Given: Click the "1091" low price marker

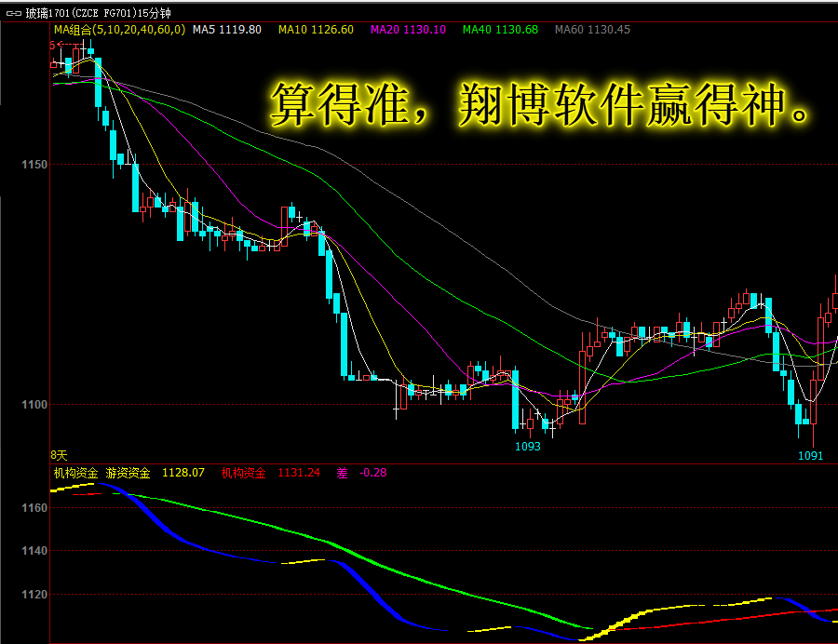Looking at the screenshot, I should point(810,455).
